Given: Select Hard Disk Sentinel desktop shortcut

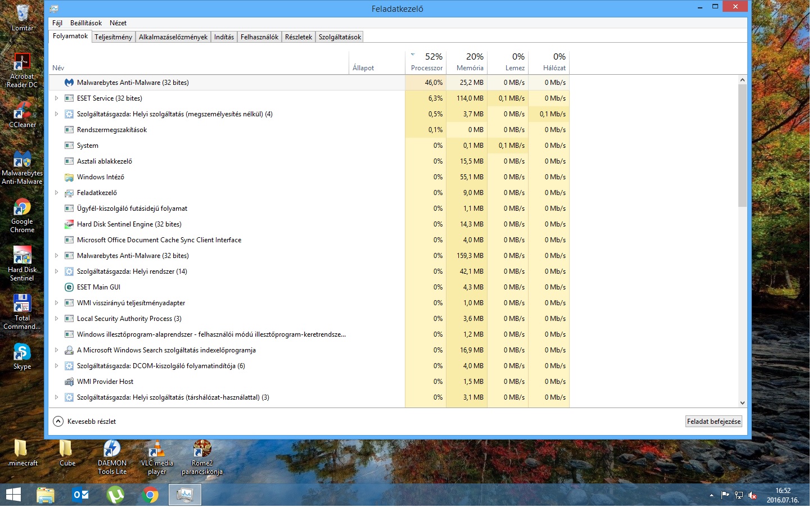Looking at the screenshot, I should click(x=22, y=264).
